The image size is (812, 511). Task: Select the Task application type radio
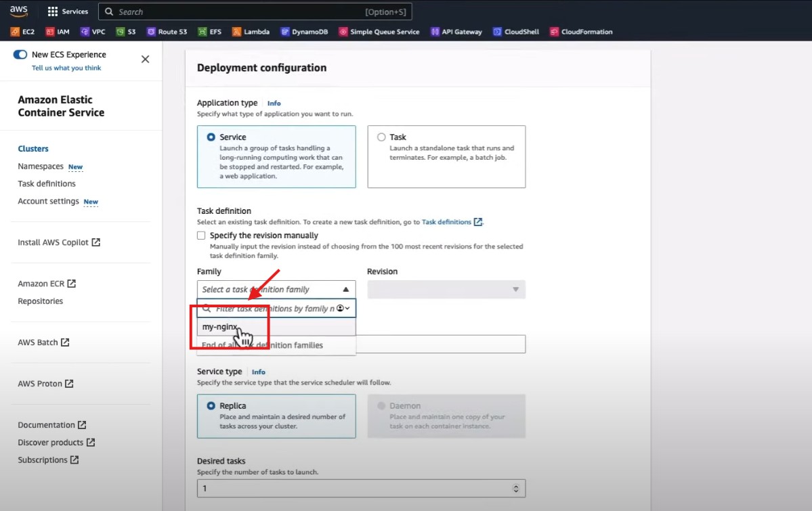[x=381, y=137]
